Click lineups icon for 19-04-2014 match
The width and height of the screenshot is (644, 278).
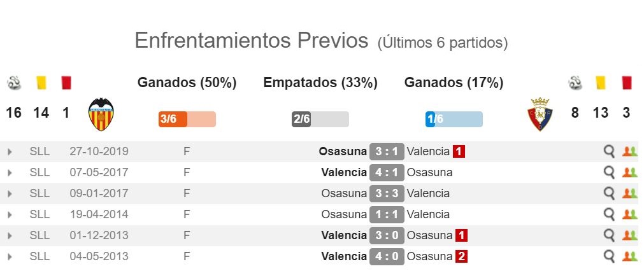coord(629,214)
